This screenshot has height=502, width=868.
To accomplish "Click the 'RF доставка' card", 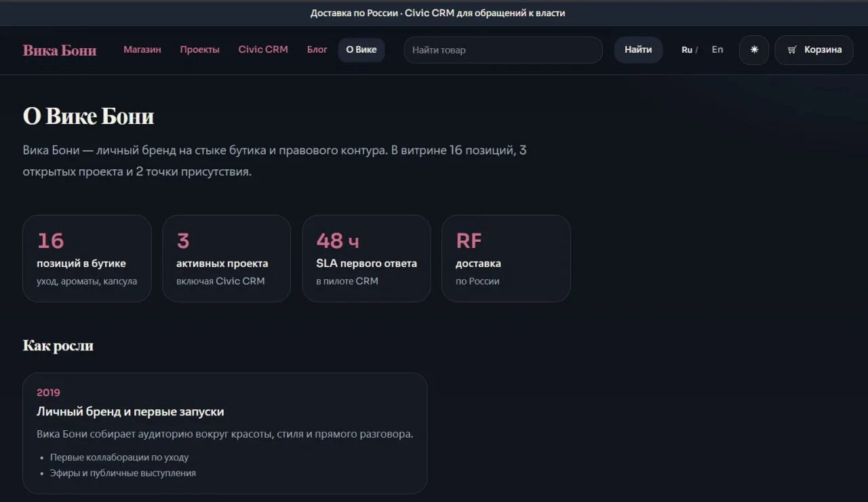I will pyautogui.click(x=506, y=258).
